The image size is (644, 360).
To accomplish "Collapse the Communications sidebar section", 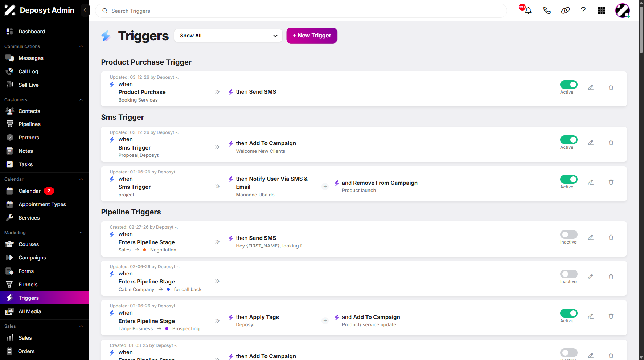I will [x=81, y=46].
